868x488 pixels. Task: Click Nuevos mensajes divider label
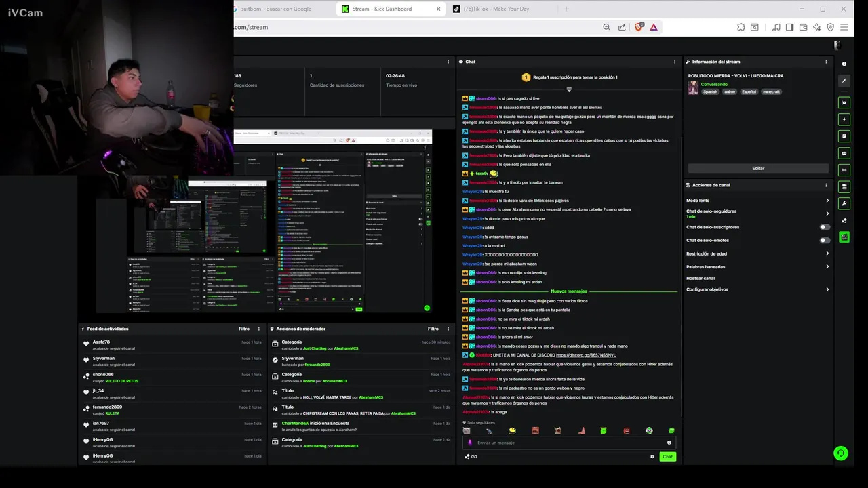click(569, 291)
